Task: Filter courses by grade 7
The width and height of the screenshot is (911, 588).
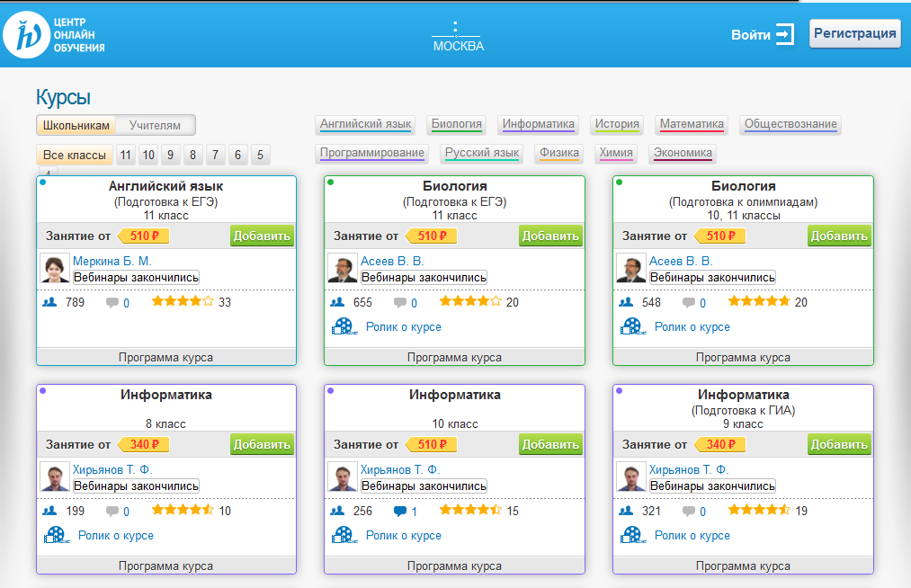Action: (216, 156)
